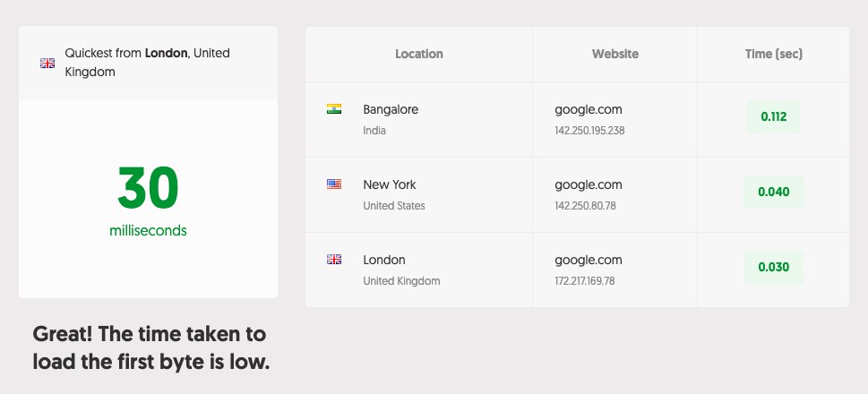Click IP address 142.250.195.238

coord(589,131)
